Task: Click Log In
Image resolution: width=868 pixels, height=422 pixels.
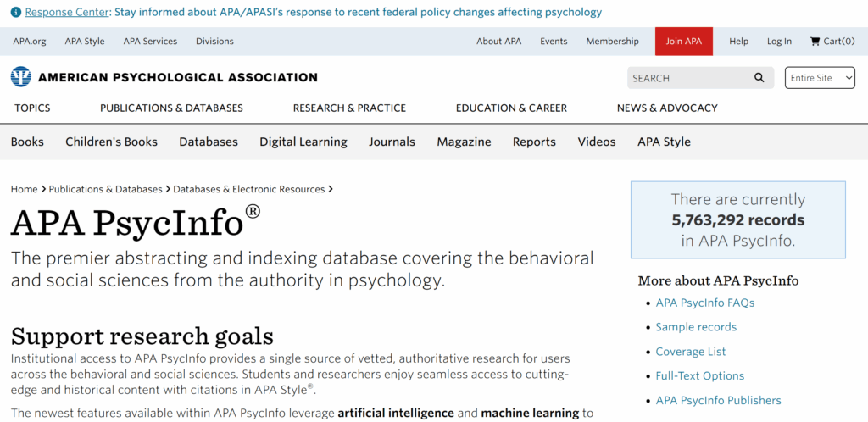Action: [x=779, y=41]
